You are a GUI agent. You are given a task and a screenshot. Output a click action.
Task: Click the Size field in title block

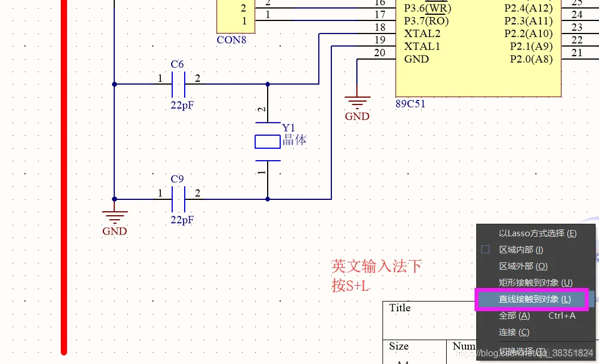coord(399,346)
